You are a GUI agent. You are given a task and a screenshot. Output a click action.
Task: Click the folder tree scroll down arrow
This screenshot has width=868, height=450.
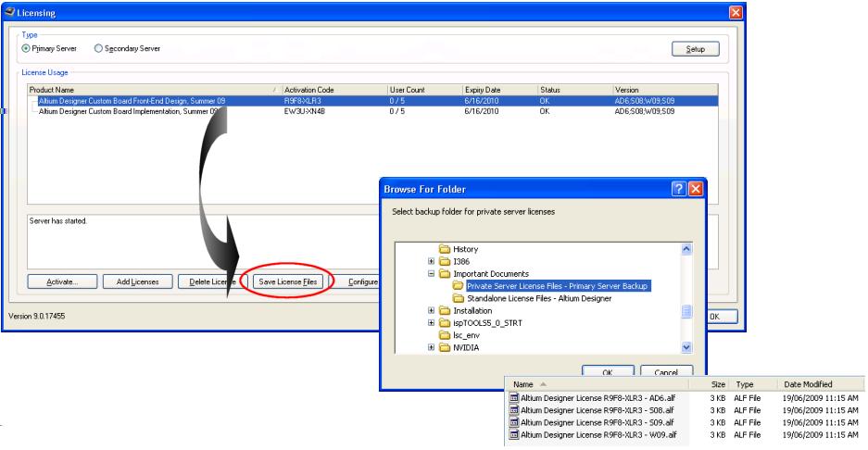pyautogui.click(x=686, y=347)
